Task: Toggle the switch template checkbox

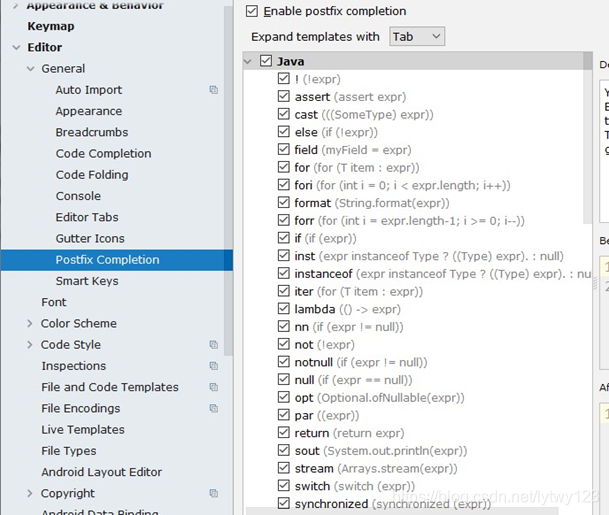Action: [x=284, y=486]
